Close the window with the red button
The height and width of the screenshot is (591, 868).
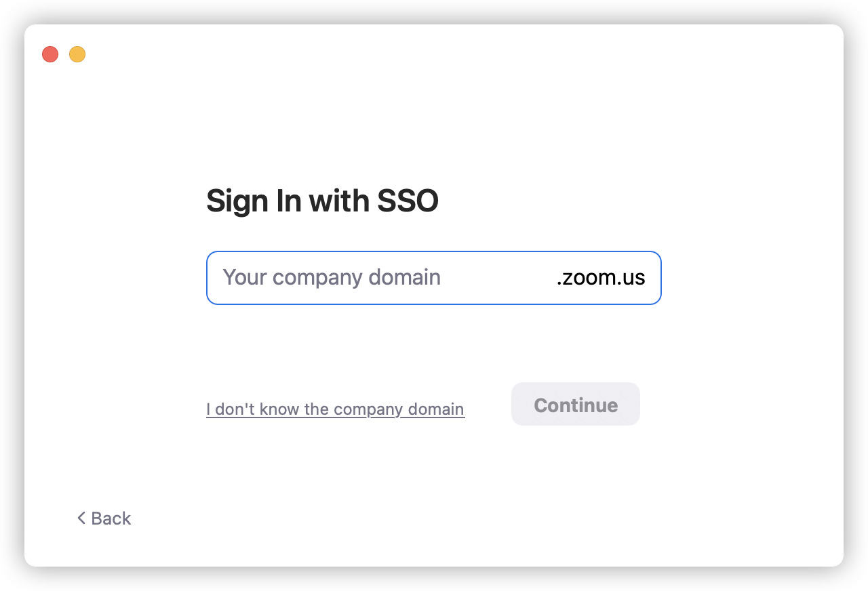click(50, 54)
